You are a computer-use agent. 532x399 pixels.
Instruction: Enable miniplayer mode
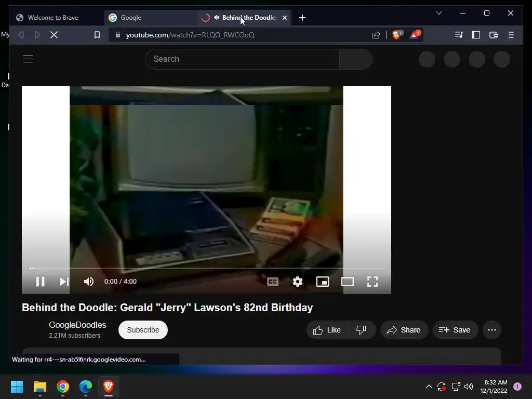tap(322, 282)
